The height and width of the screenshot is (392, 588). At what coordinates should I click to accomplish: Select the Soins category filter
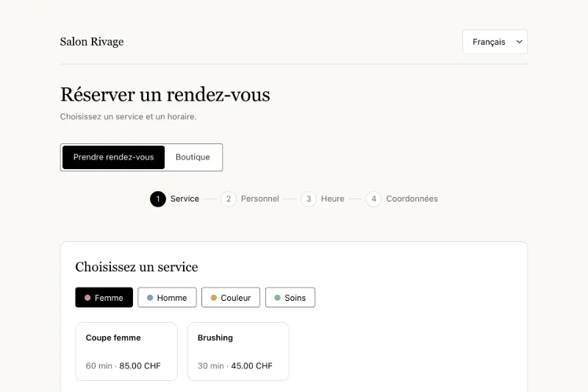click(x=290, y=297)
